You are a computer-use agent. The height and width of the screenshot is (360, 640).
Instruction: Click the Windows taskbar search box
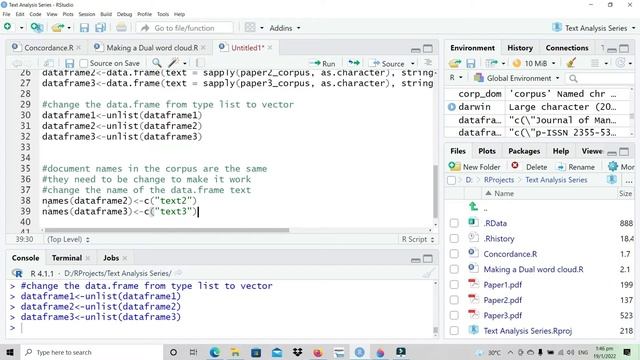tap(92, 352)
